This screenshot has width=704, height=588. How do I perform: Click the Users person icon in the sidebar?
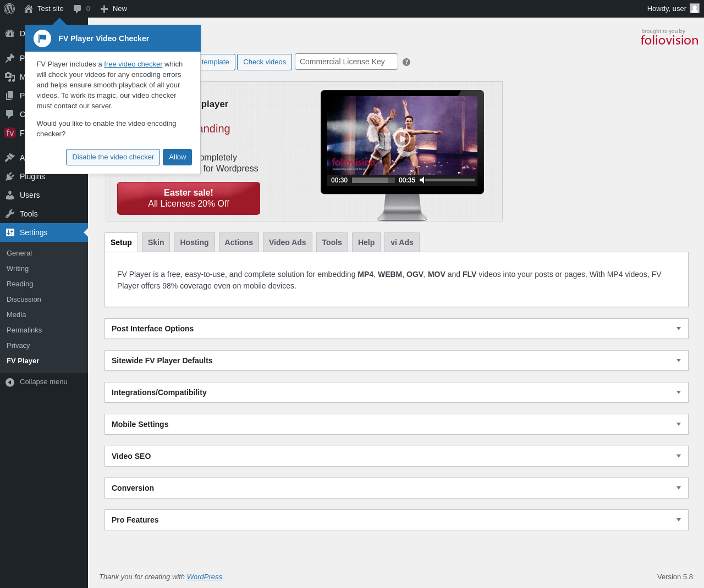[10, 195]
